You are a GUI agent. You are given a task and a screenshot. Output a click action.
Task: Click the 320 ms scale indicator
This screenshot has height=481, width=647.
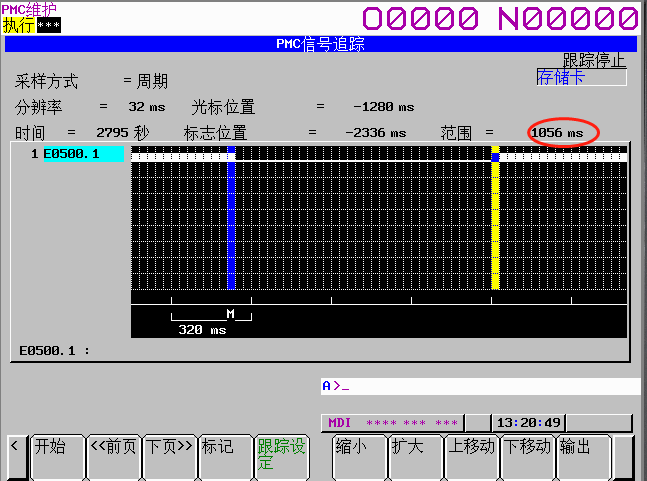coord(203,329)
